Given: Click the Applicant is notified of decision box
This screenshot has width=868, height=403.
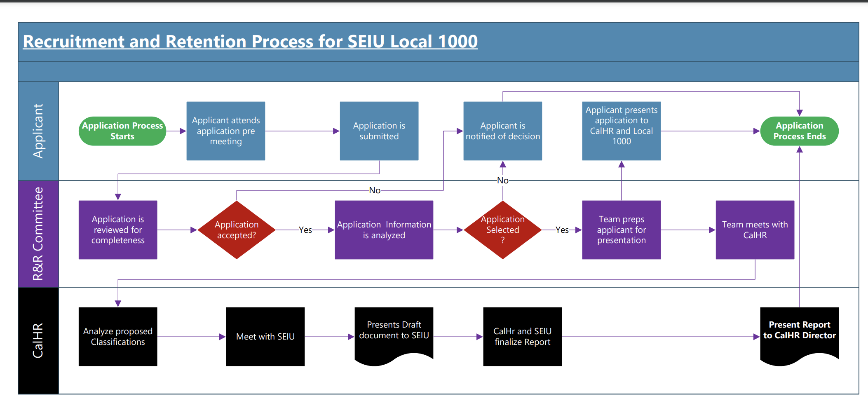Looking at the screenshot, I should click(x=503, y=131).
